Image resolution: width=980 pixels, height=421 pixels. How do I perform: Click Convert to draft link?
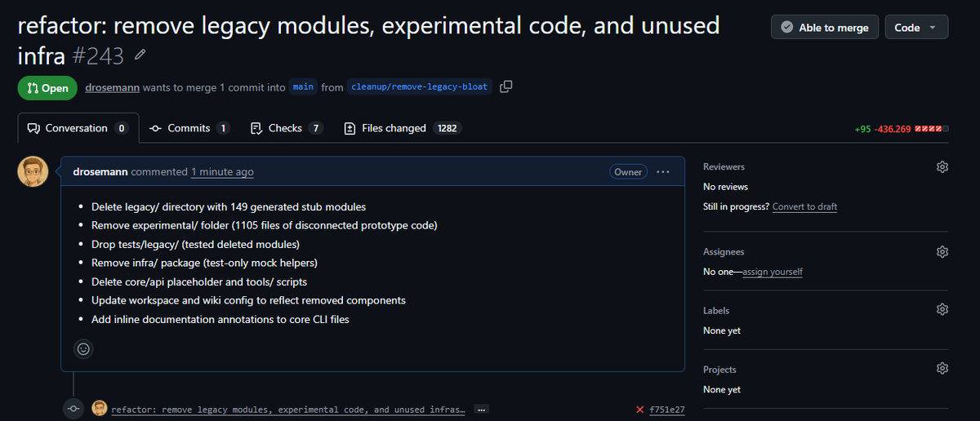(804, 206)
